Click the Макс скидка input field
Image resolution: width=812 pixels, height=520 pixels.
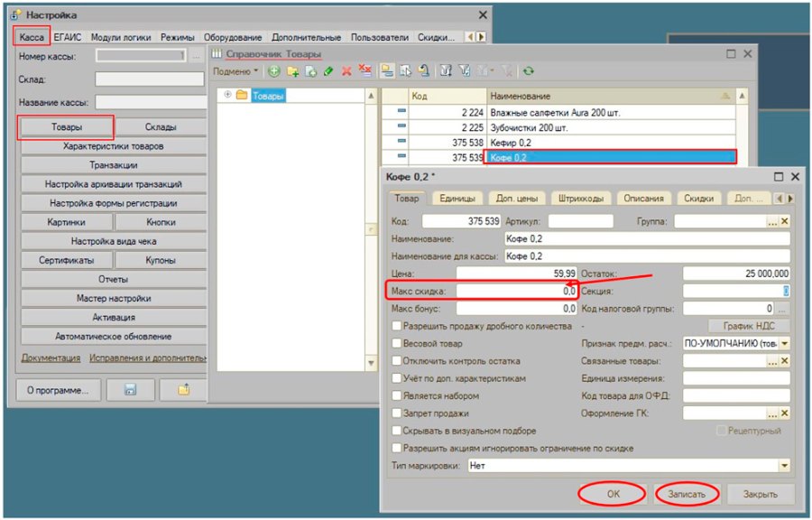tap(516, 291)
